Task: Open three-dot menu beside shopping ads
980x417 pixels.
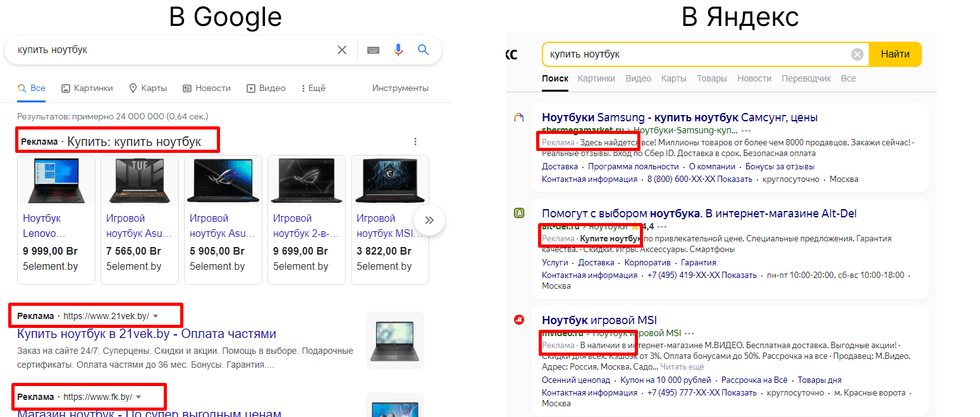Action: click(415, 142)
